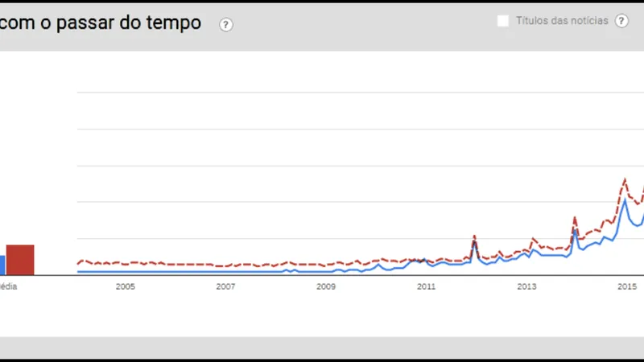Click the red dashed peak in early 2012

[474, 236]
